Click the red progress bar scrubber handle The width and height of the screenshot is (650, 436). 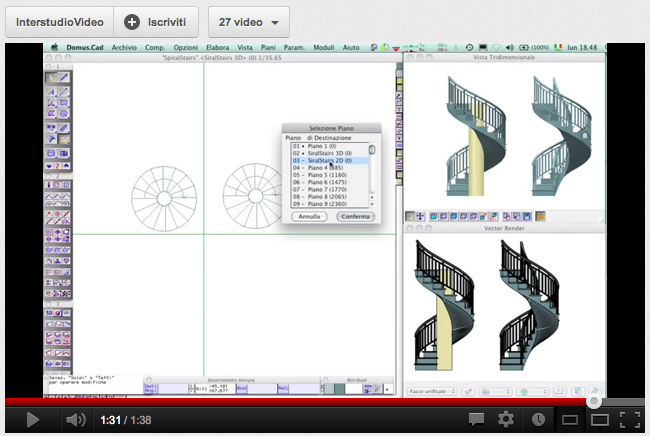[594, 401]
